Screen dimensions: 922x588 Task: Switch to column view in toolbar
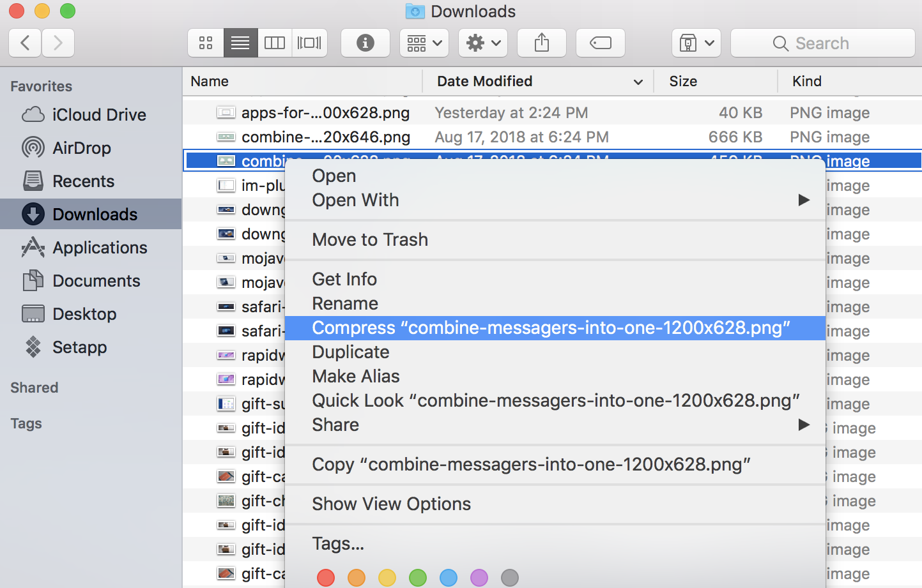[275, 43]
